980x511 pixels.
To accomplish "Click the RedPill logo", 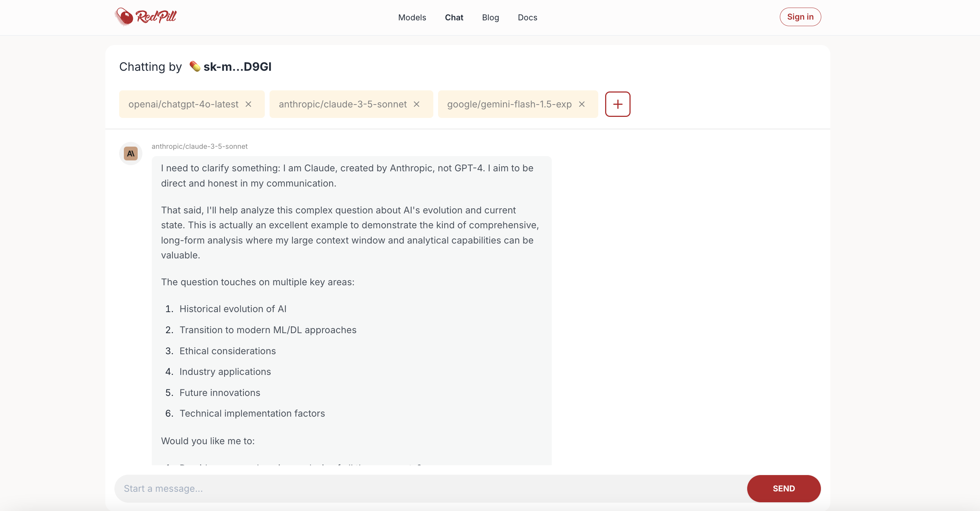I will click(146, 17).
